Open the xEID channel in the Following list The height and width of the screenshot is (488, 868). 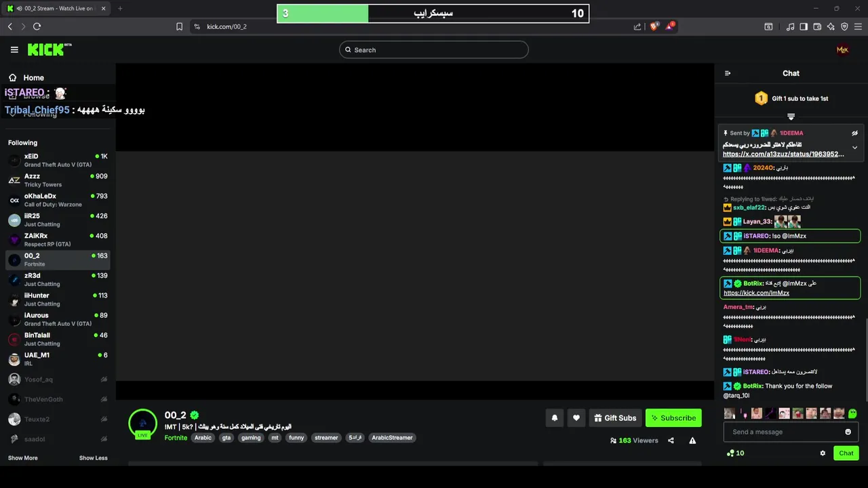(x=58, y=160)
